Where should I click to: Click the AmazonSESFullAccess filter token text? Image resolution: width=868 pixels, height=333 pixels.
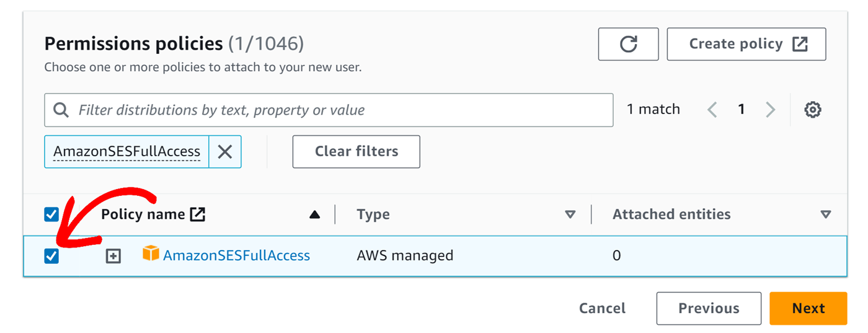click(x=126, y=151)
